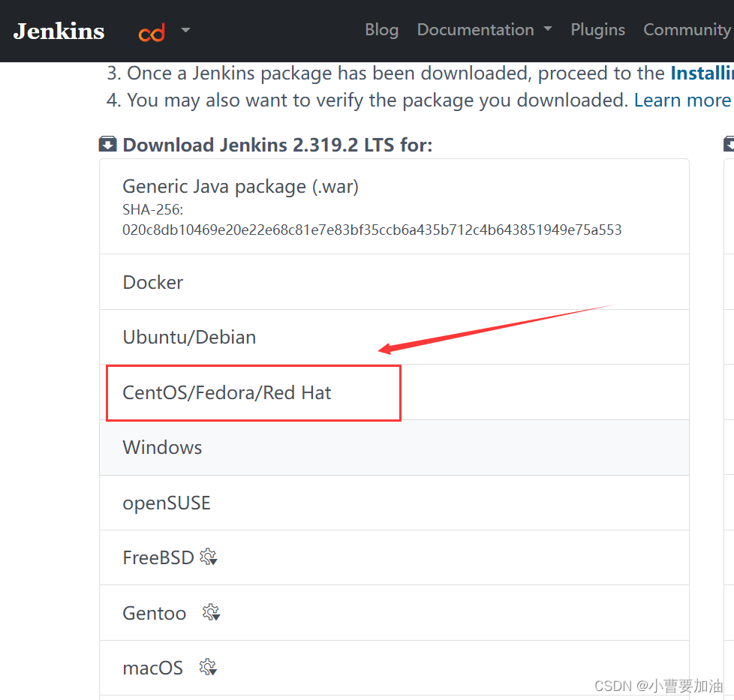Screen dimensions: 734x700
Task: Click the 'SHA-256:' label under Generic Java package
Action: [x=152, y=209]
